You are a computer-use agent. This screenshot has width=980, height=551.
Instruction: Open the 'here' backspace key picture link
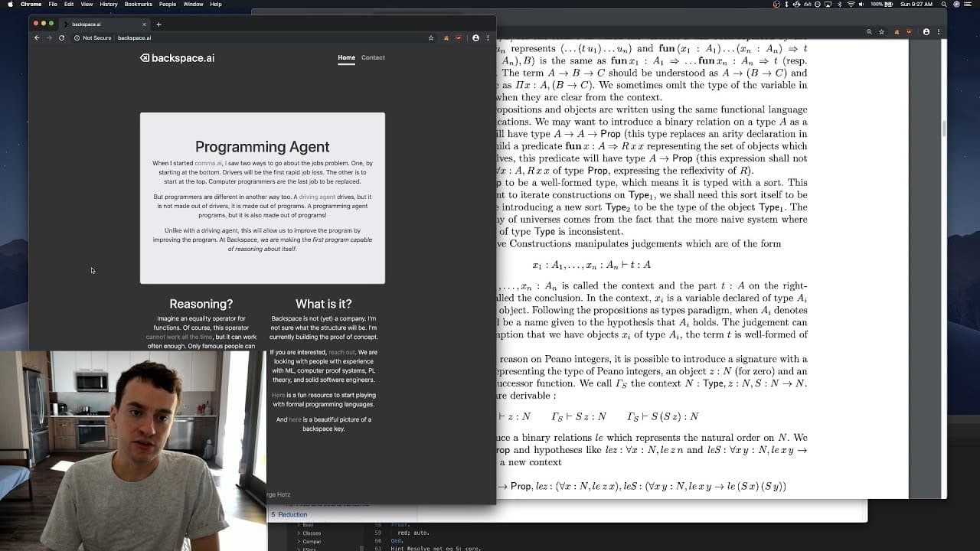[295, 419]
